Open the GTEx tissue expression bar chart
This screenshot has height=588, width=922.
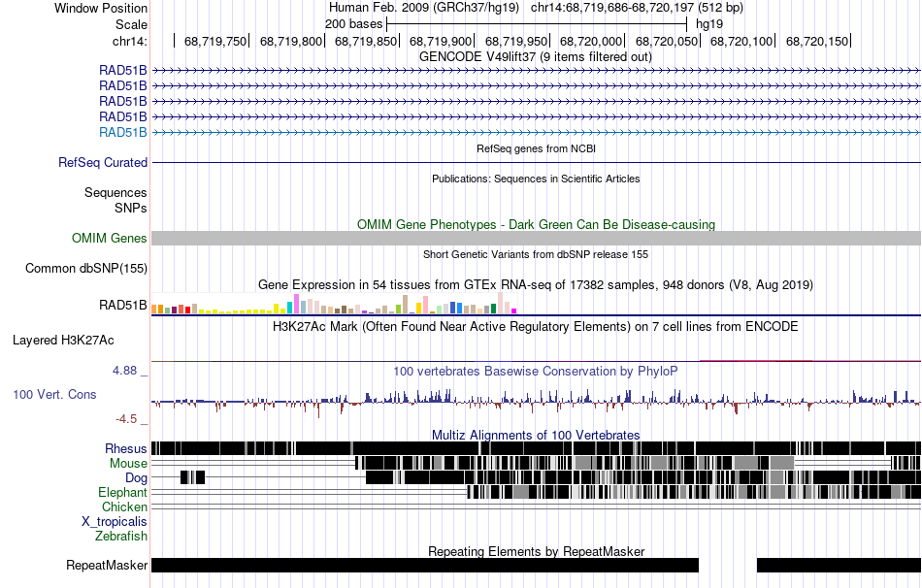coord(334,304)
